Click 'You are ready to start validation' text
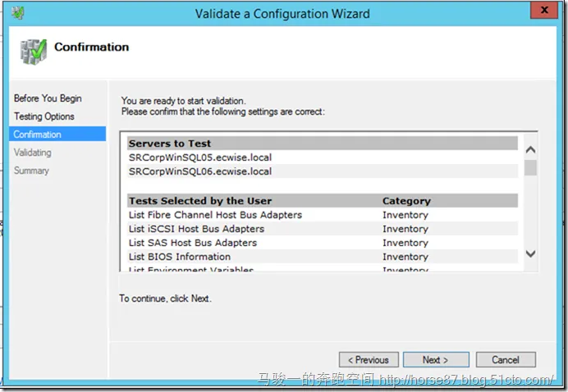 (183, 101)
